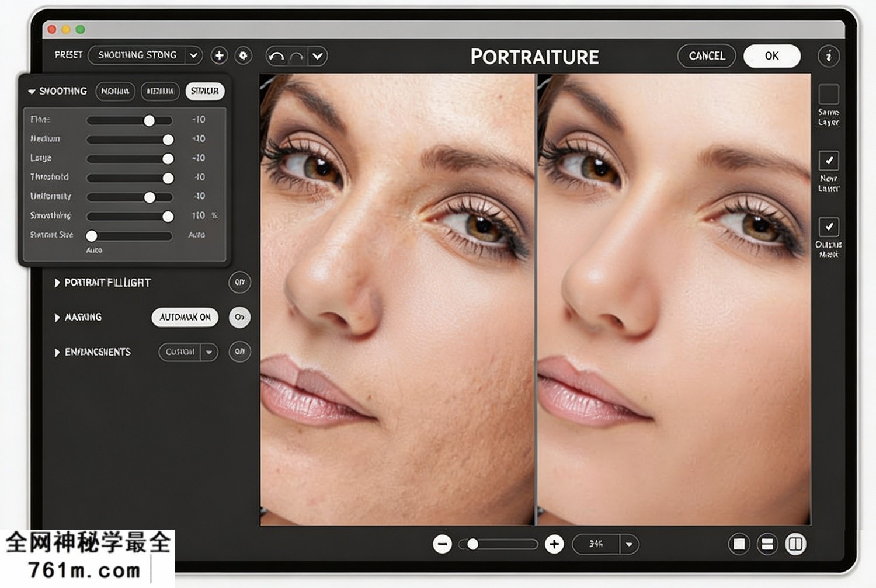Click the PRESET label
This screenshot has width=876, height=588.
click(69, 55)
